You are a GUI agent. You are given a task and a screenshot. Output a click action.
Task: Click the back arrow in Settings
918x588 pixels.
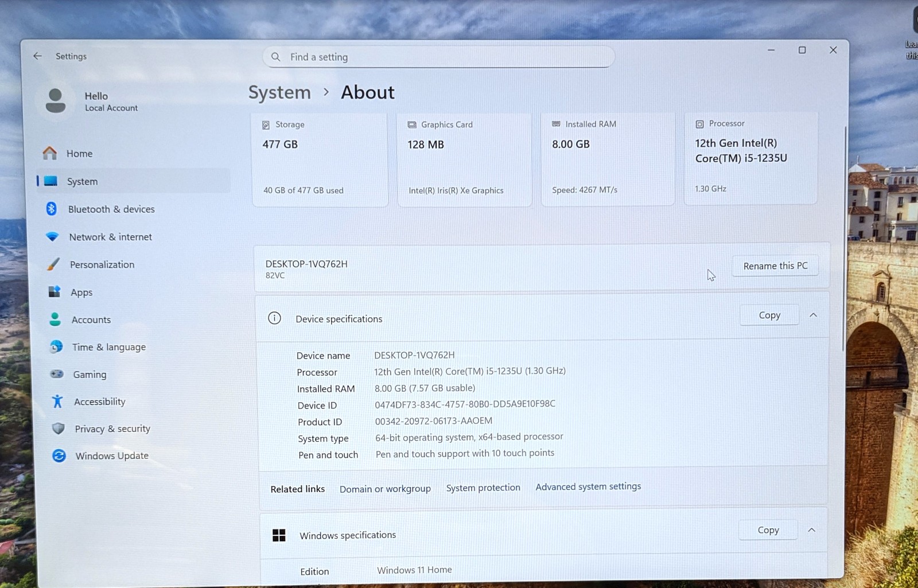pos(38,56)
